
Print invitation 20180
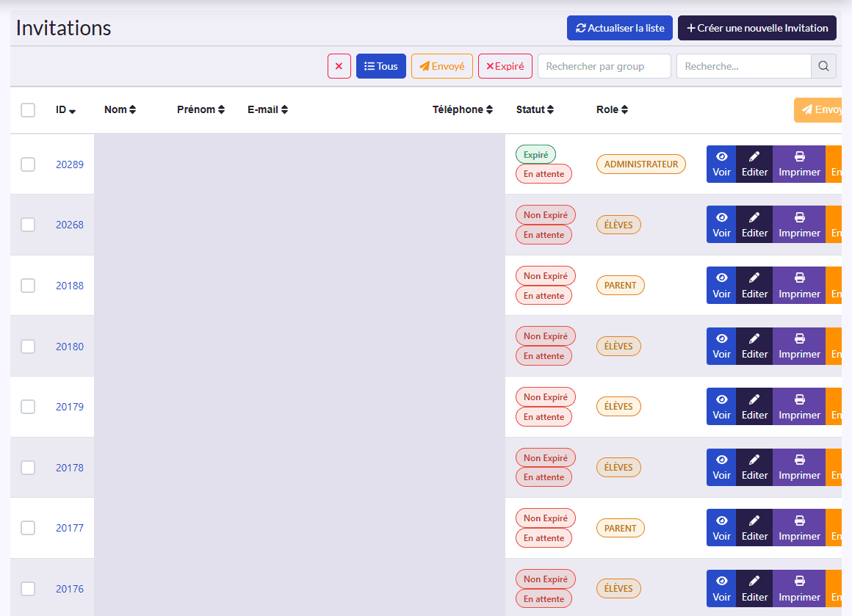[x=799, y=346]
